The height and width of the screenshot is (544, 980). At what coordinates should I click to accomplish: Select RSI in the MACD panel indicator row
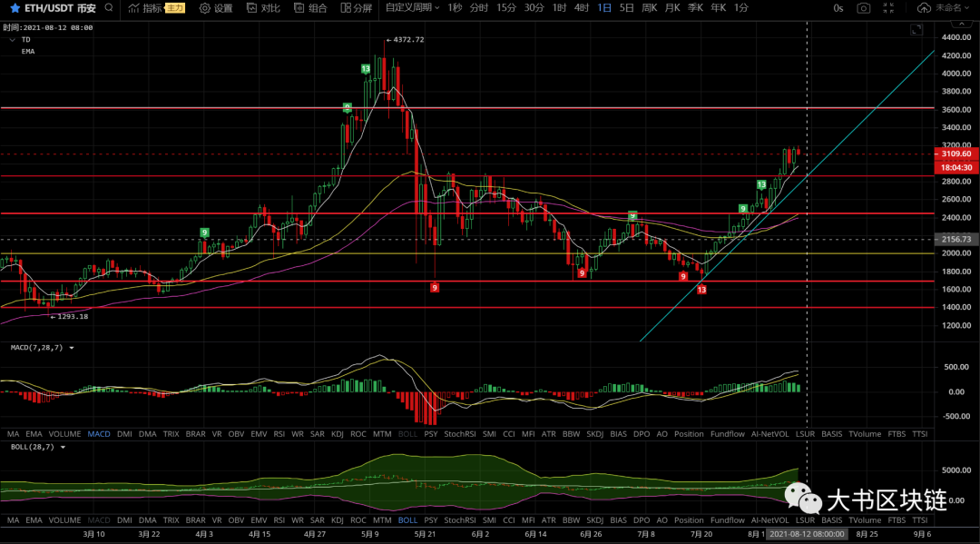pos(279,434)
